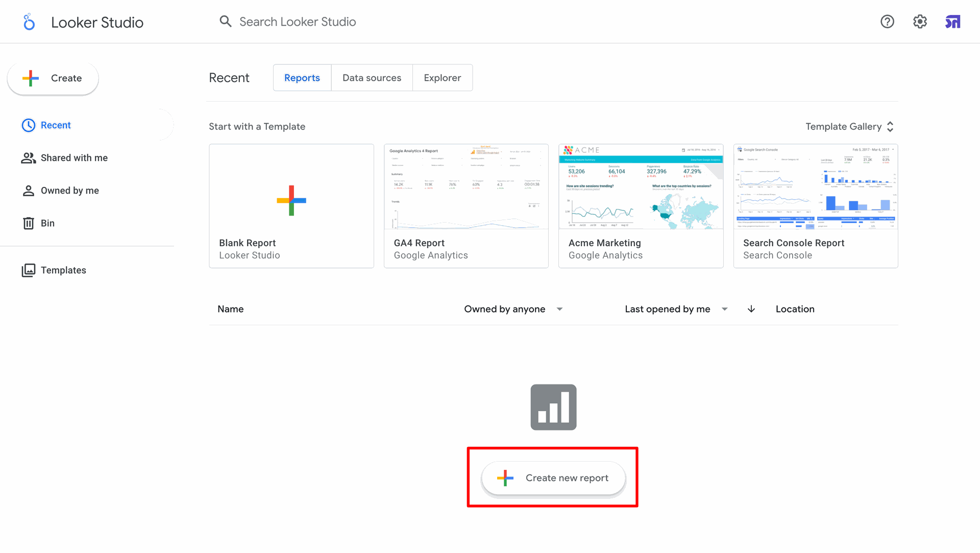Switch to the Reports tab
This screenshot has width=980, height=553.
pyautogui.click(x=302, y=78)
